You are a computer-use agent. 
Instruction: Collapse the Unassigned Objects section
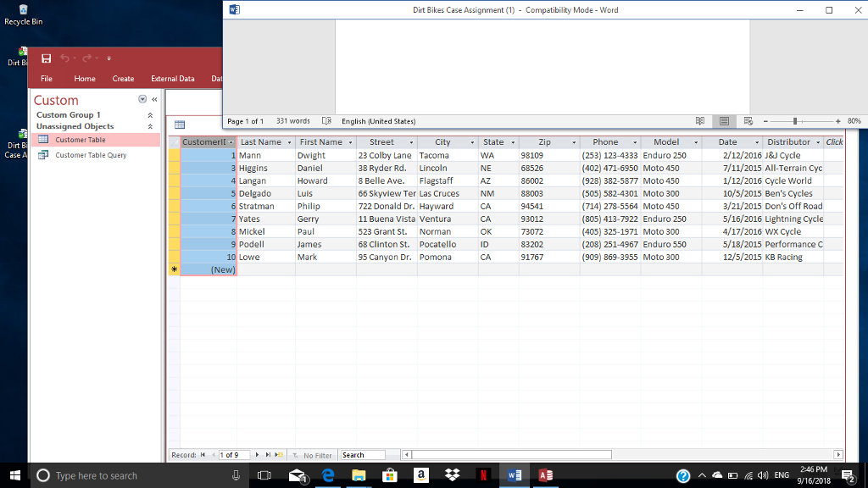(150, 127)
